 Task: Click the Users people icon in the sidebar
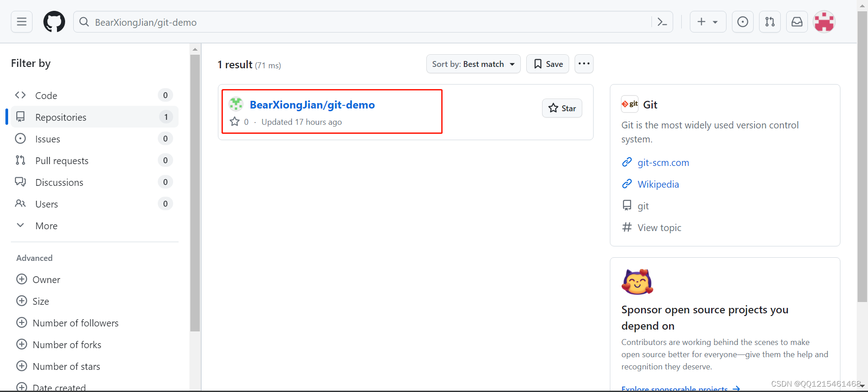(x=20, y=203)
